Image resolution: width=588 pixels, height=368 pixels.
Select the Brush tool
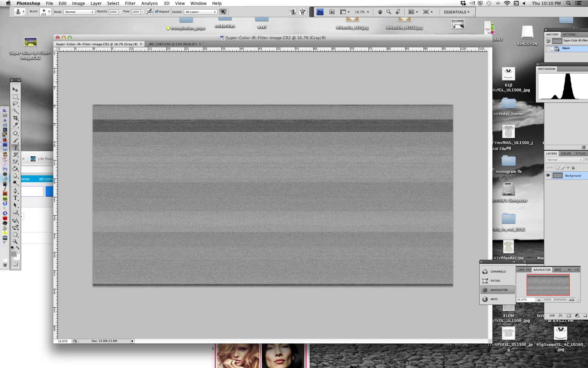[x=15, y=140]
